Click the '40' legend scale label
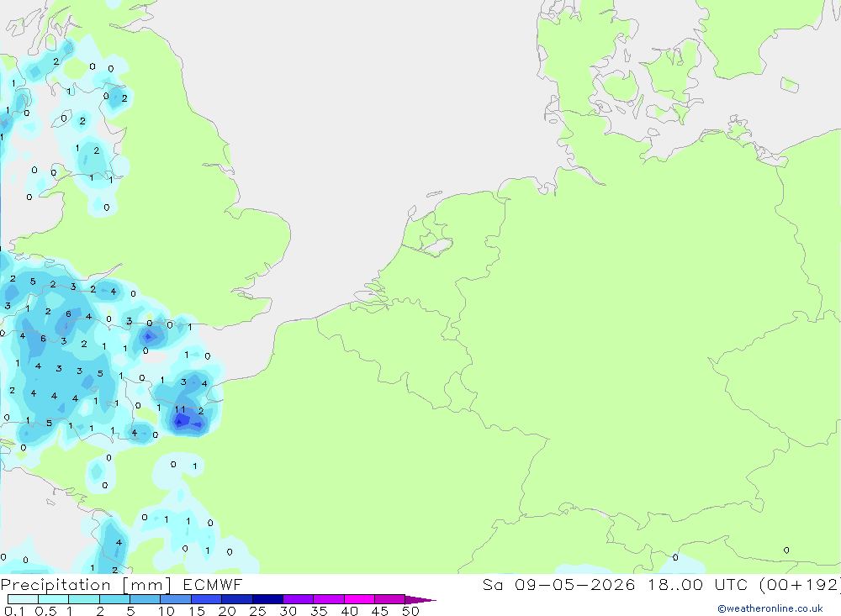Screen dimensions: 841x616 tap(350, 611)
